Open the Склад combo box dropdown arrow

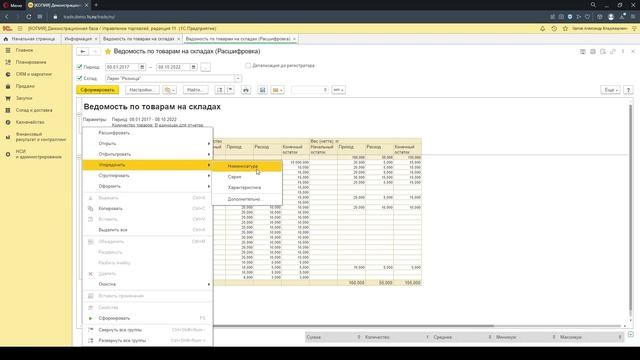coord(238,78)
